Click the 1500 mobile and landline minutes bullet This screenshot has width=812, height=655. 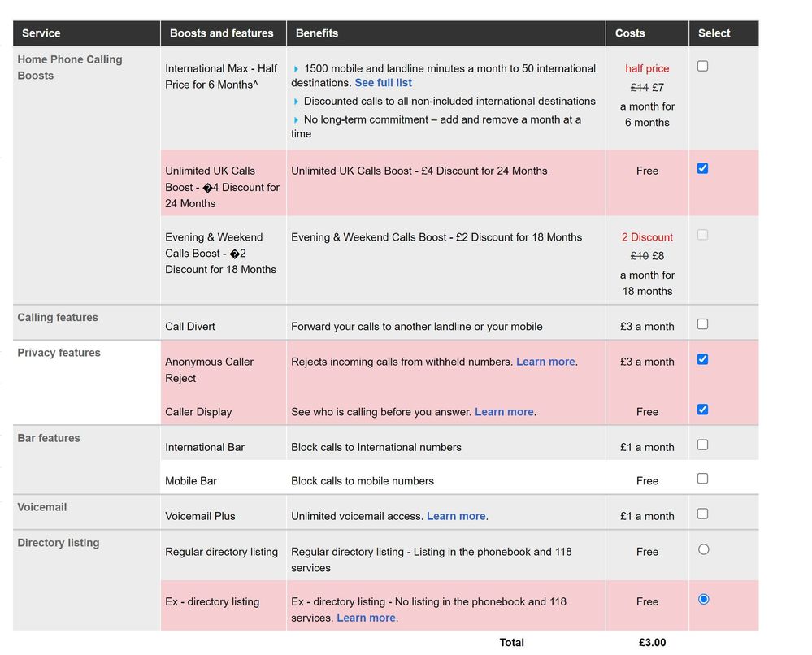443,76
